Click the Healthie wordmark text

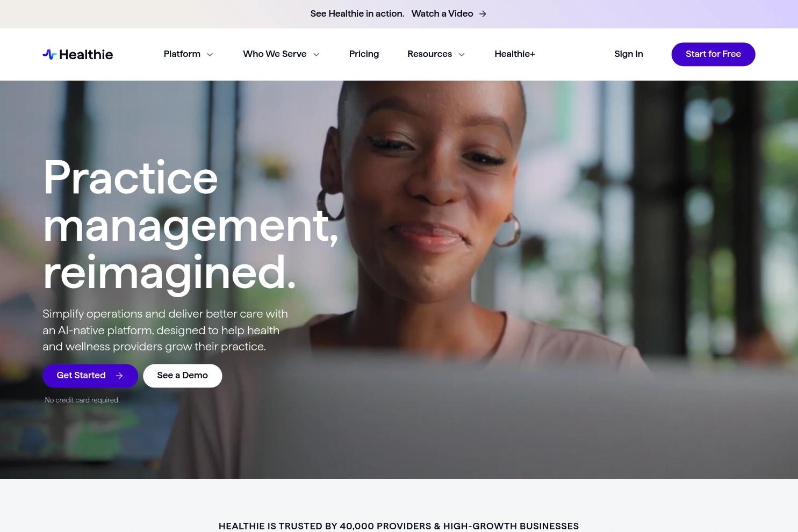click(86, 54)
